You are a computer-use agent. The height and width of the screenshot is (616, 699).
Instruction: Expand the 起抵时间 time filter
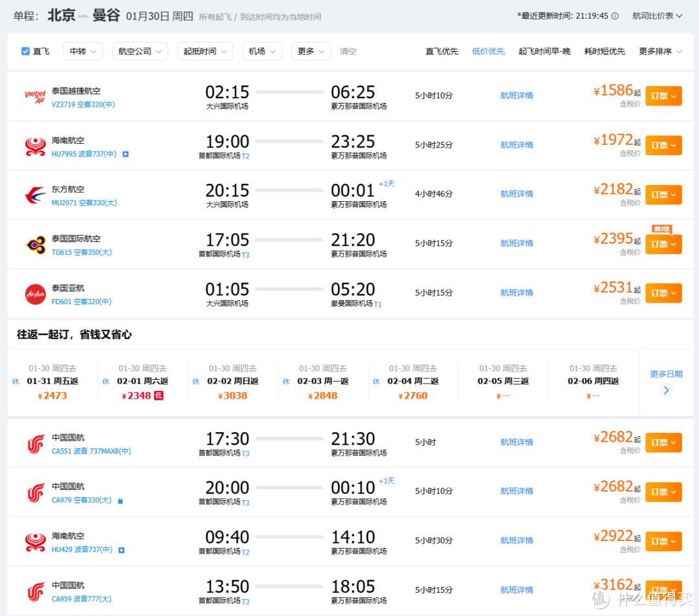205,51
